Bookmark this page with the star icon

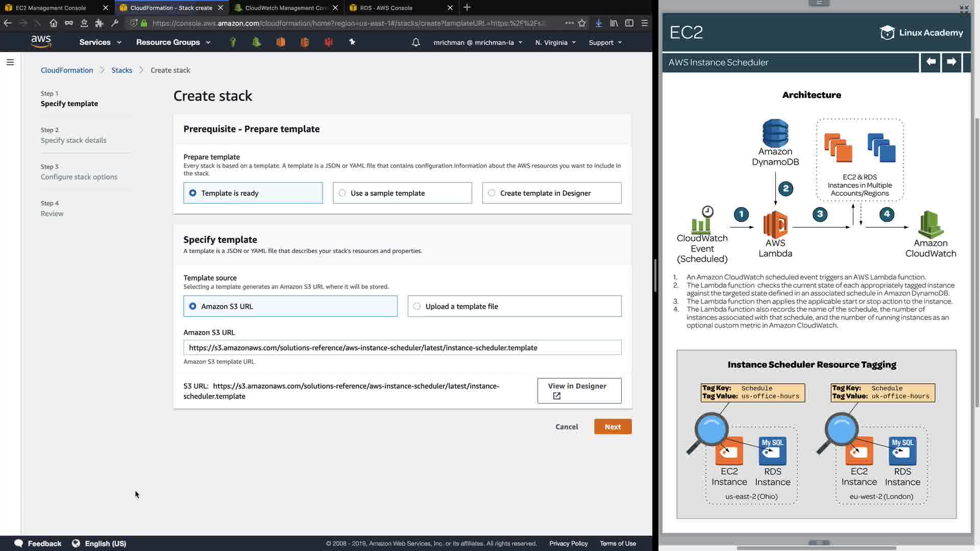[x=582, y=23]
